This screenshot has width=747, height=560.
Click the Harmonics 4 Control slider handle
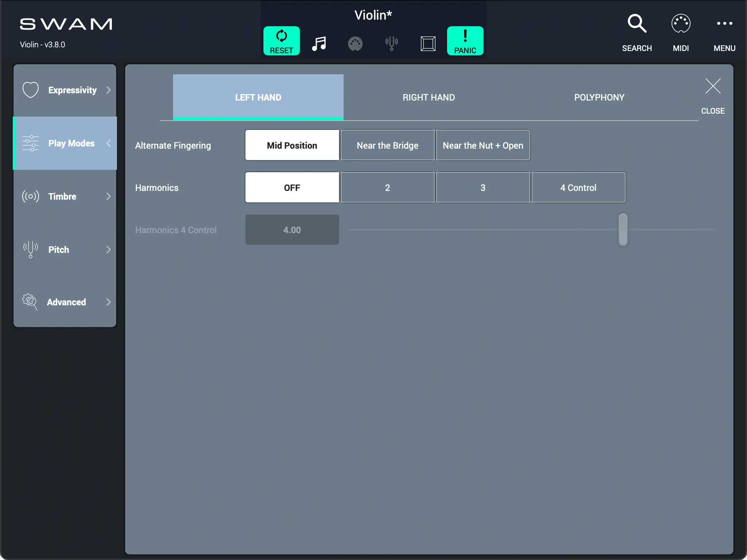pyautogui.click(x=623, y=230)
